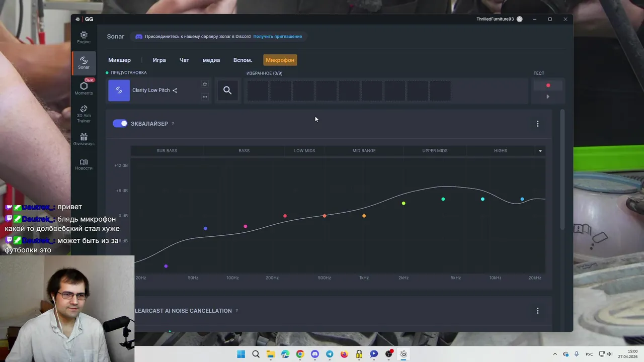The width and height of the screenshot is (644, 362).
Task: Open Telegram from the taskbar
Action: [330, 354]
